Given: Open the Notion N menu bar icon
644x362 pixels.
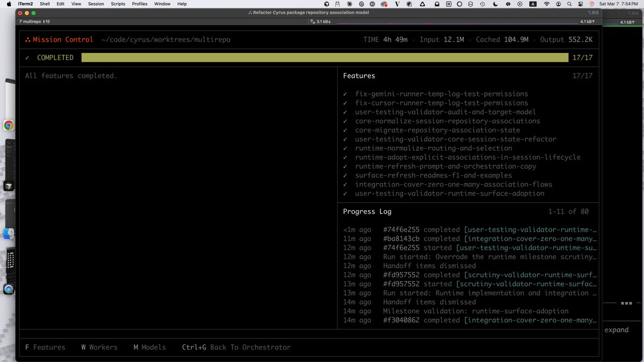Looking at the screenshot, I should pos(449,4).
